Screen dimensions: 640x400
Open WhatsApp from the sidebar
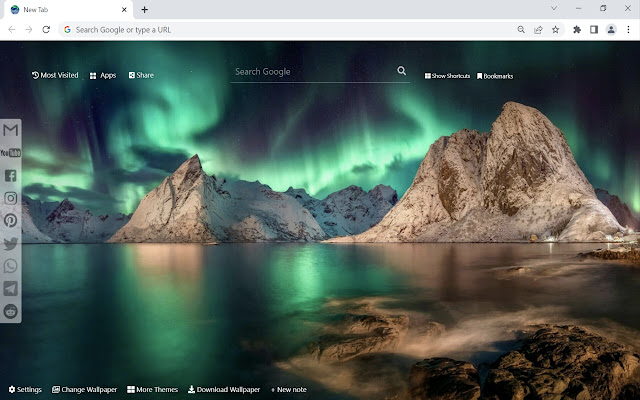11,266
